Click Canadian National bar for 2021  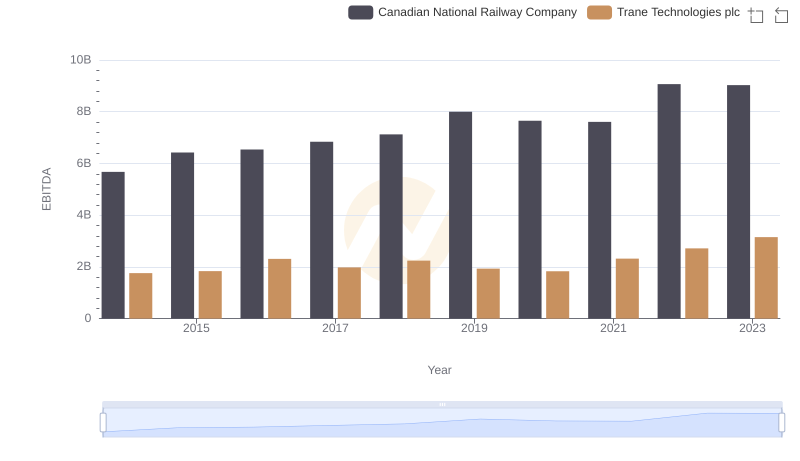[599, 220]
